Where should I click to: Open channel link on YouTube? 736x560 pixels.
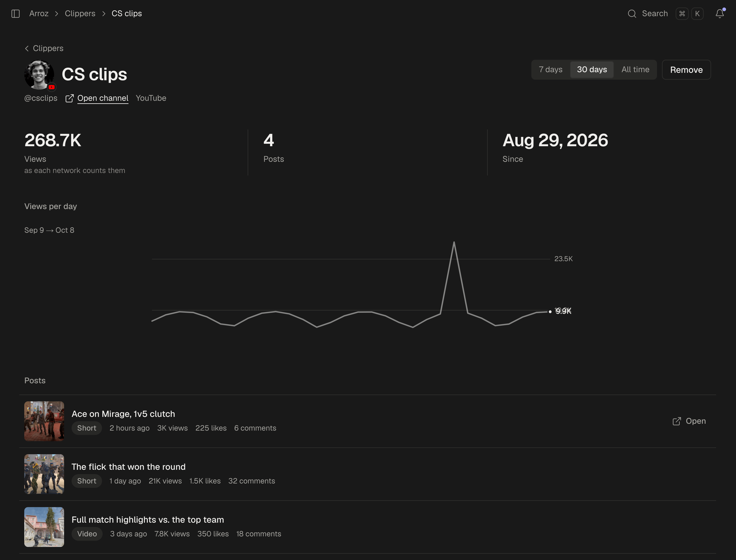(x=103, y=98)
